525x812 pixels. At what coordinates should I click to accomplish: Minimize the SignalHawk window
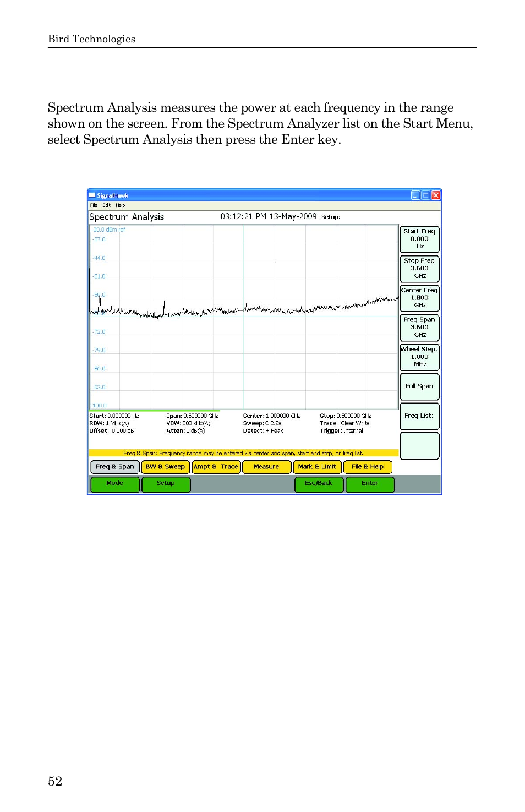pyautogui.click(x=415, y=195)
